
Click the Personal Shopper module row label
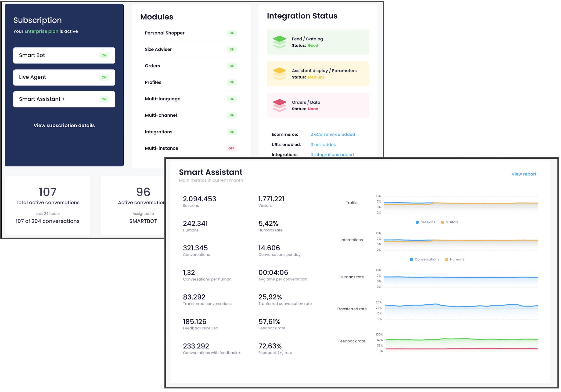[x=164, y=33]
